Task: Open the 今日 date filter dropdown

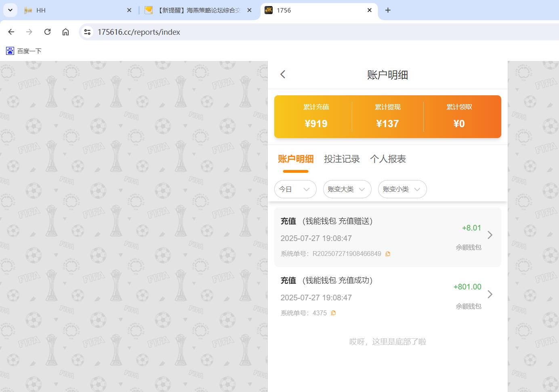Action: click(x=295, y=189)
